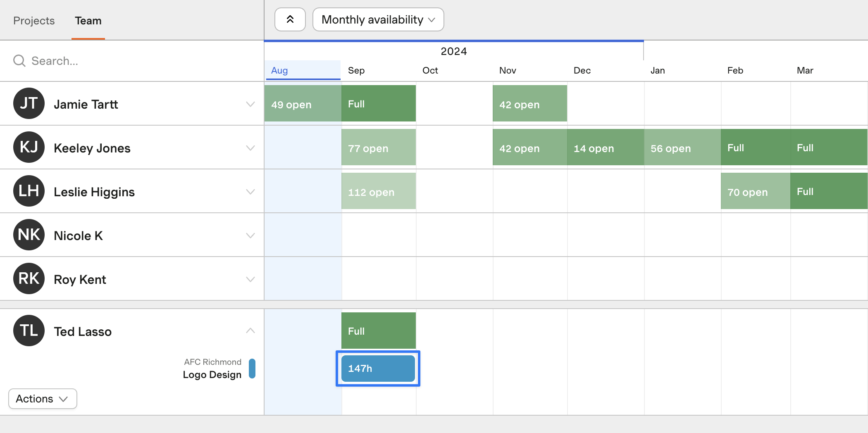This screenshot has height=433, width=868.
Task: Click Jamie Tartt's Full September block
Action: pos(379,103)
